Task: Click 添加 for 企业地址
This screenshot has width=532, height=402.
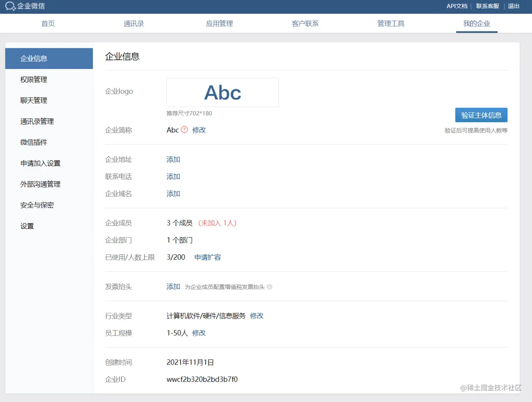Action: tap(173, 160)
